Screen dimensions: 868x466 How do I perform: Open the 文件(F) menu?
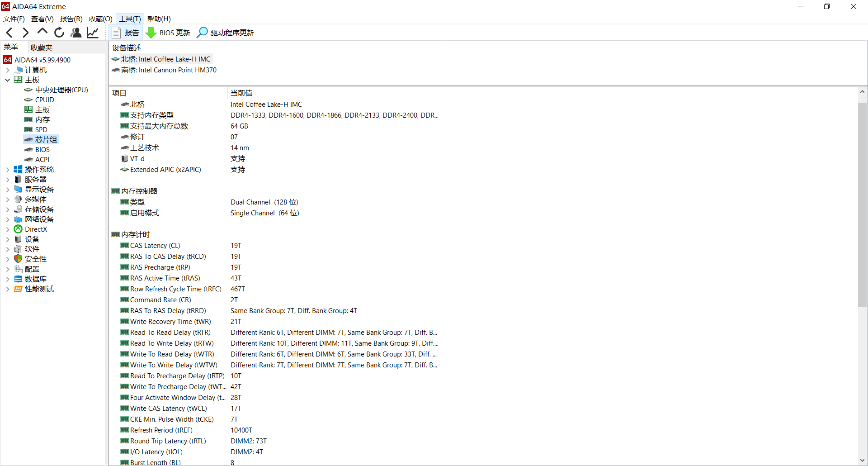coord(14,19)
